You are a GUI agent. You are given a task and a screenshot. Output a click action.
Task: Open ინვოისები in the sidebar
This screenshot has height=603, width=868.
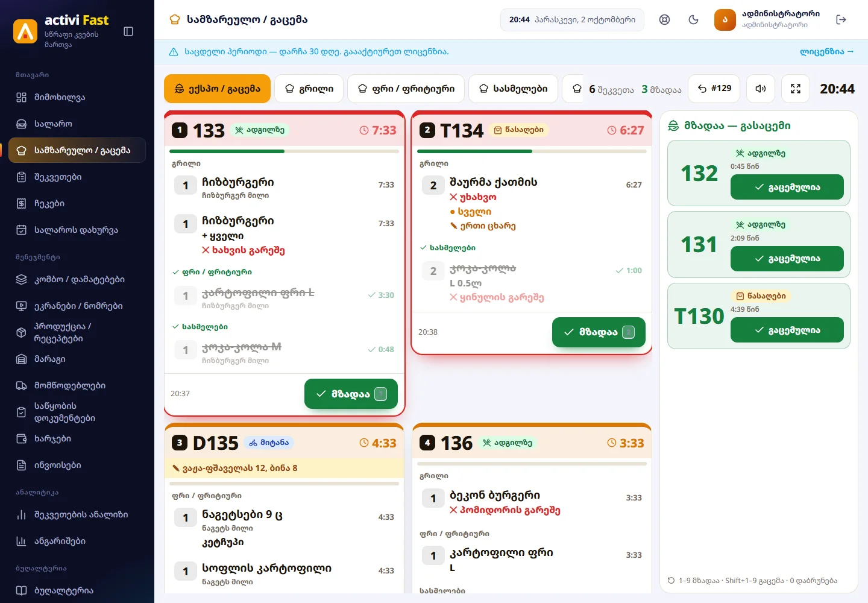point(77,466)
